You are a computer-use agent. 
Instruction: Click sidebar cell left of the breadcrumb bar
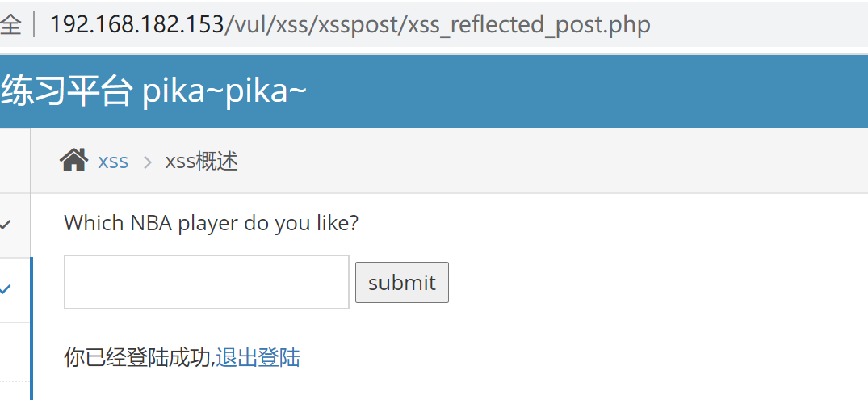(x=15, y=161)
